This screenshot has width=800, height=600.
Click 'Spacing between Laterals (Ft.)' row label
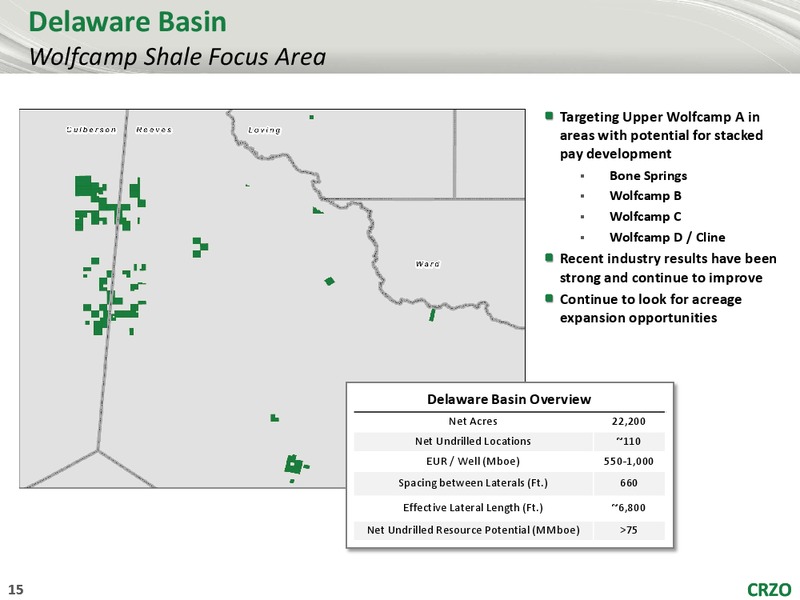[472, 483]
